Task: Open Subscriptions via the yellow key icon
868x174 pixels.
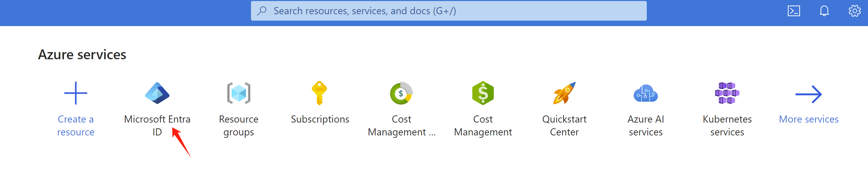Action: (x=320, y=93)
